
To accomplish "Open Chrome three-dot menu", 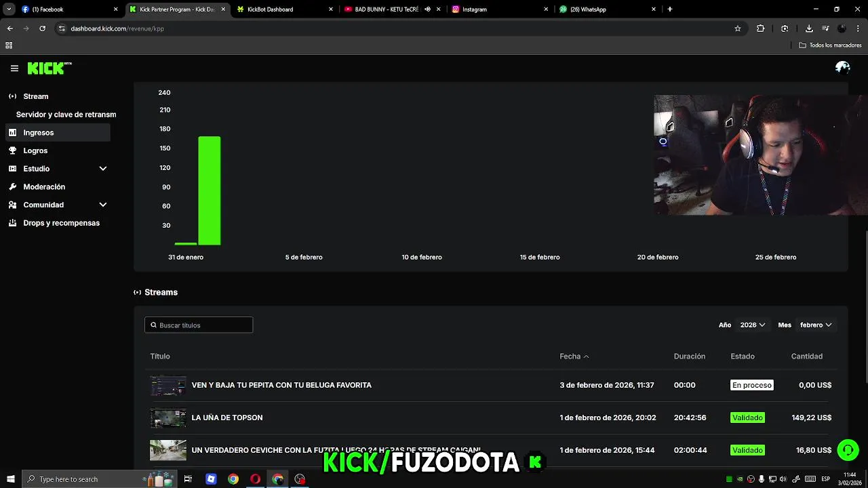I will (x=858, y=28).
